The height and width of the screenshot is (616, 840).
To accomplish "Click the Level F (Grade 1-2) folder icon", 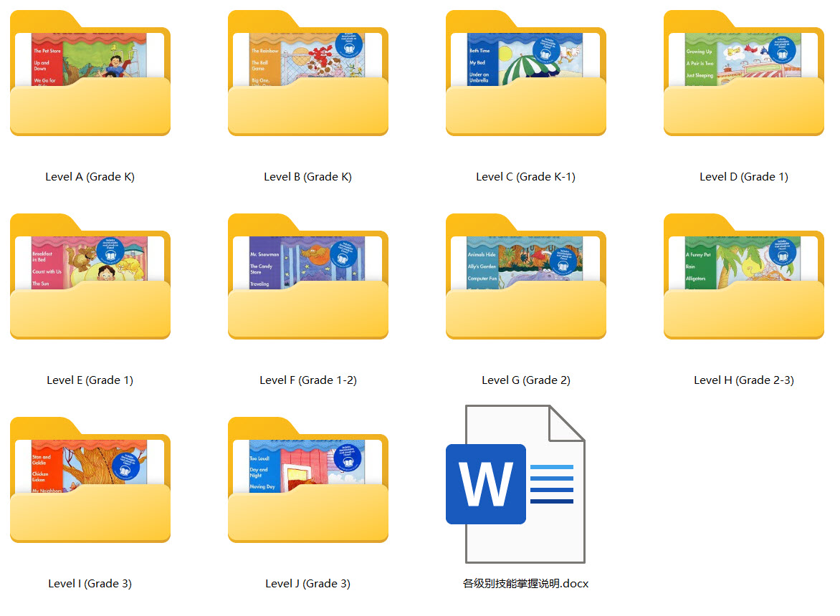I will (308, 278).
